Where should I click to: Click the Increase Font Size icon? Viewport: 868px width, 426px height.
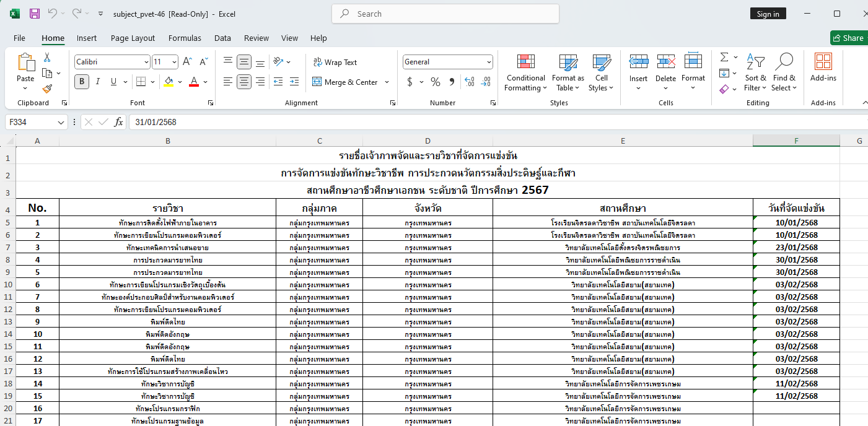pyautogui.click(x=187, y=62)
